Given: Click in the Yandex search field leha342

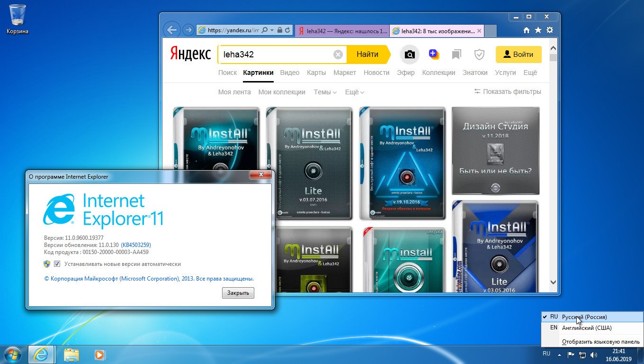Looking at the screenshot, I should tap(277, 55).
